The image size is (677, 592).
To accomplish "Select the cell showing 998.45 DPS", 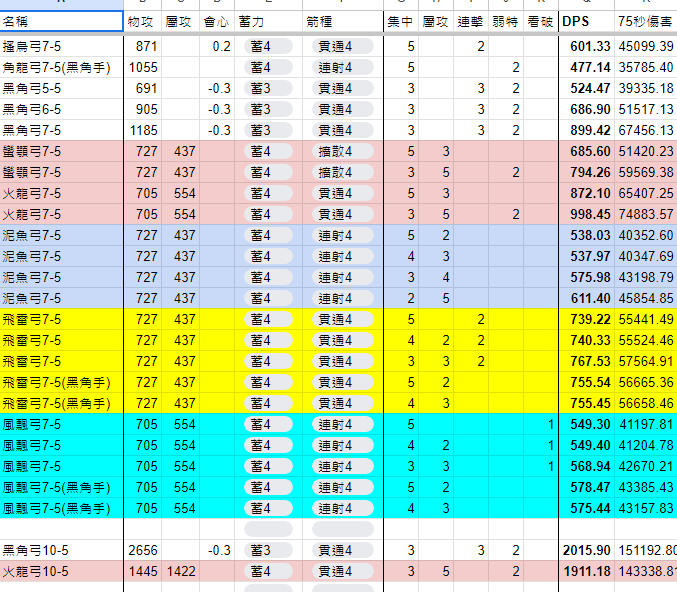I will click(x=586, y=214).
